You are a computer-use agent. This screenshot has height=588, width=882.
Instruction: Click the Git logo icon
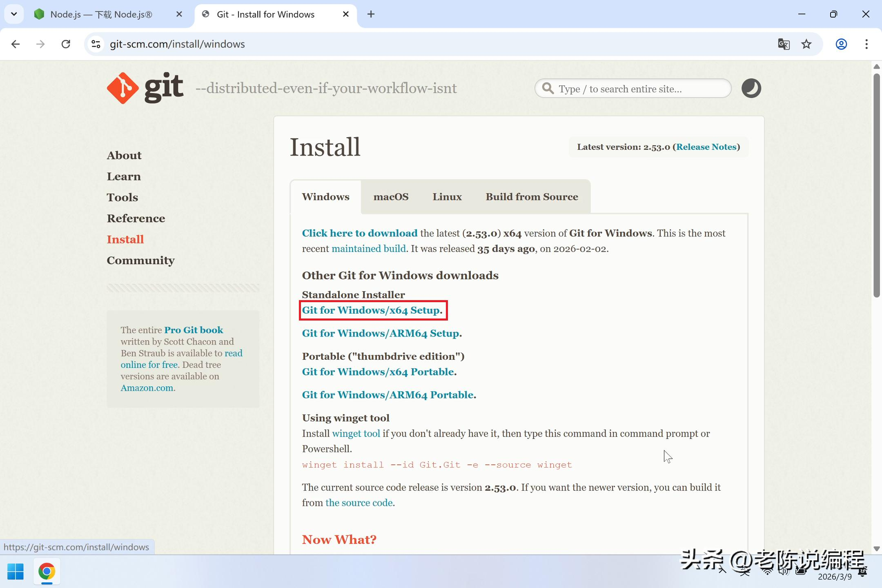point(122,88)
